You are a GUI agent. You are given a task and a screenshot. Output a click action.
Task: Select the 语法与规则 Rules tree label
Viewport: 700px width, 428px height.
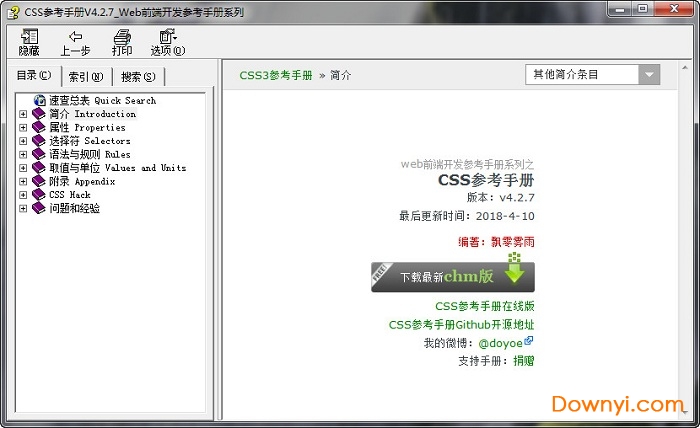coord(90,154)
